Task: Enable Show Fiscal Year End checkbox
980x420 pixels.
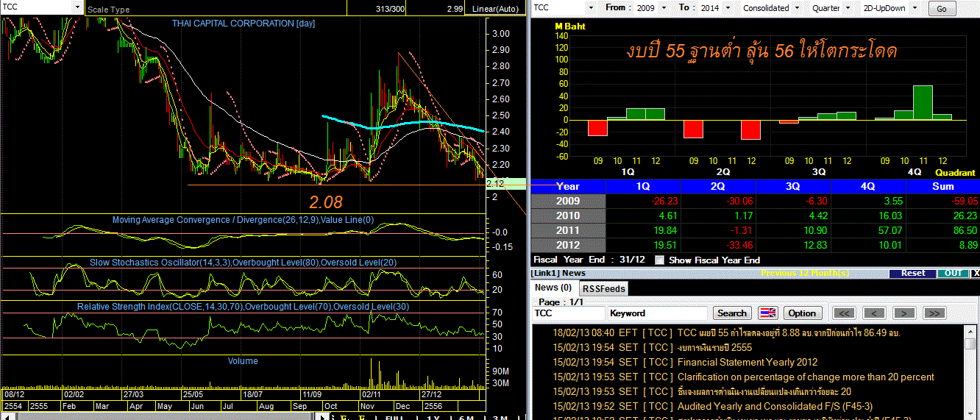Action: tap(659, 260)
